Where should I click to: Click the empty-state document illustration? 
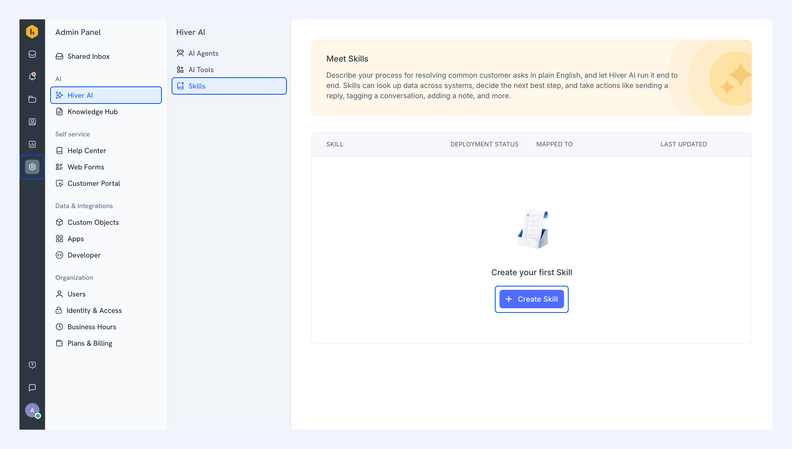(x=532, y=229)
